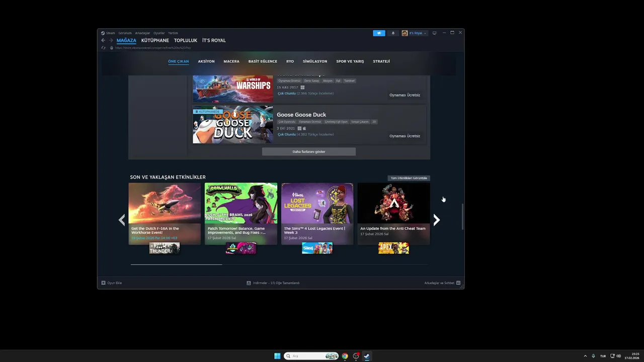Image resolution: width=644 pixels, height=362 pixels.
Task: Switch to Big Picture mode monitor icon
Action: 434,33
